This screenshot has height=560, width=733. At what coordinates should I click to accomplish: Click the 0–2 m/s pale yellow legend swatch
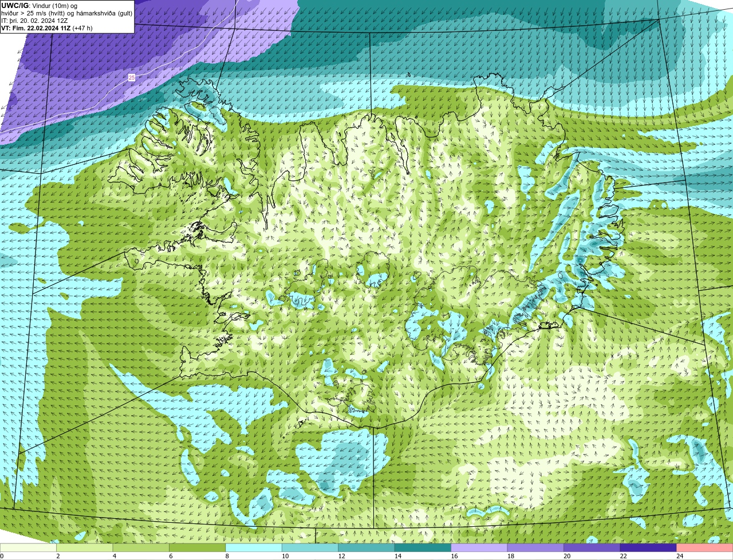[29, 547]
